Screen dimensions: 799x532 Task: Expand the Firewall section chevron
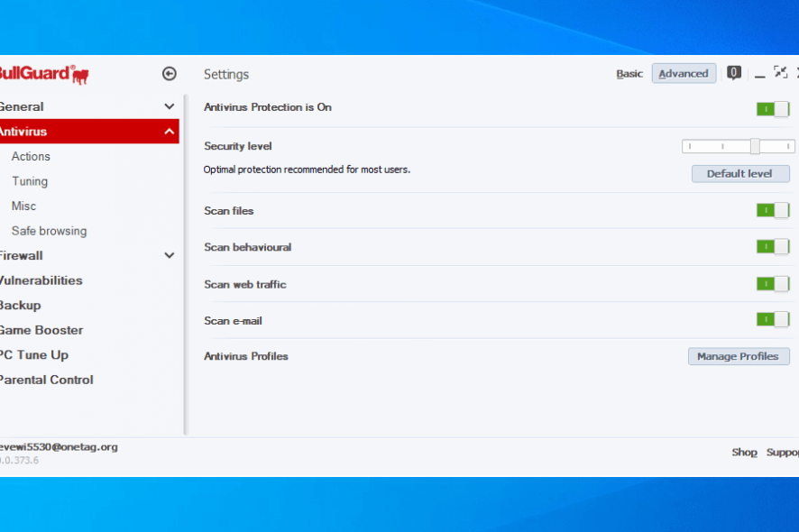pyautogui.click(x=170, y=255)
